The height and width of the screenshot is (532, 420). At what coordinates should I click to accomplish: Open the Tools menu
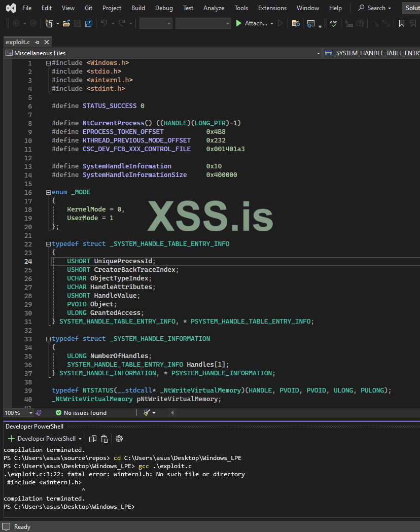(241, 8)
